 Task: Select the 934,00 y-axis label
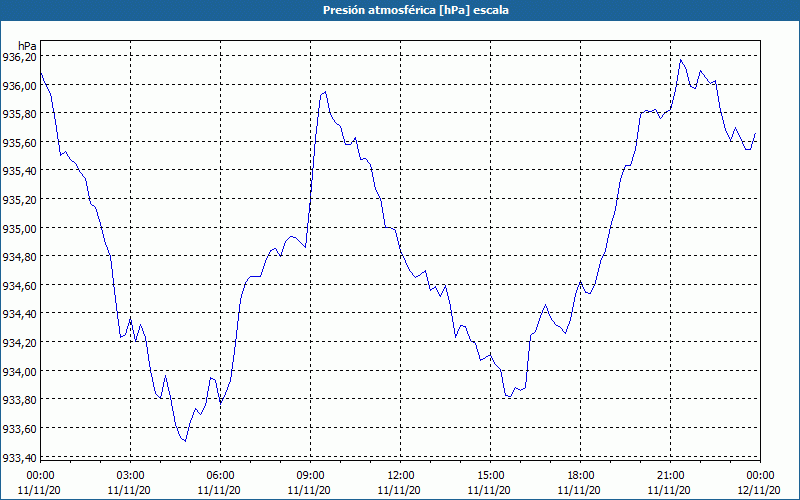click(x=19, y=371)
